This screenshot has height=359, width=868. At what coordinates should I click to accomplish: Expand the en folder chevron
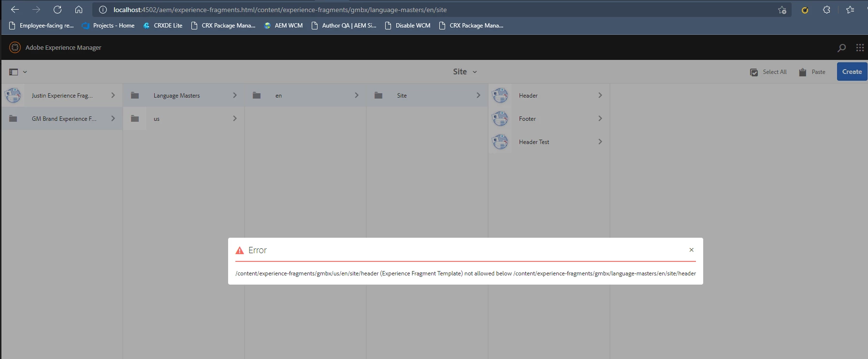(x=357, y=95)
